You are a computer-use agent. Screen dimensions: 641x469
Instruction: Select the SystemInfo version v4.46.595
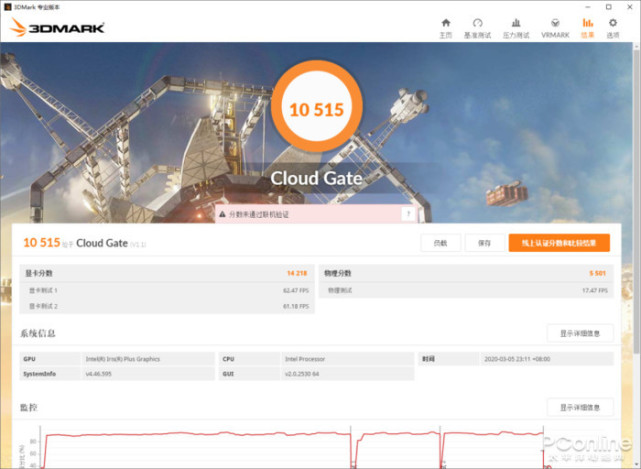tap(99, 374)
